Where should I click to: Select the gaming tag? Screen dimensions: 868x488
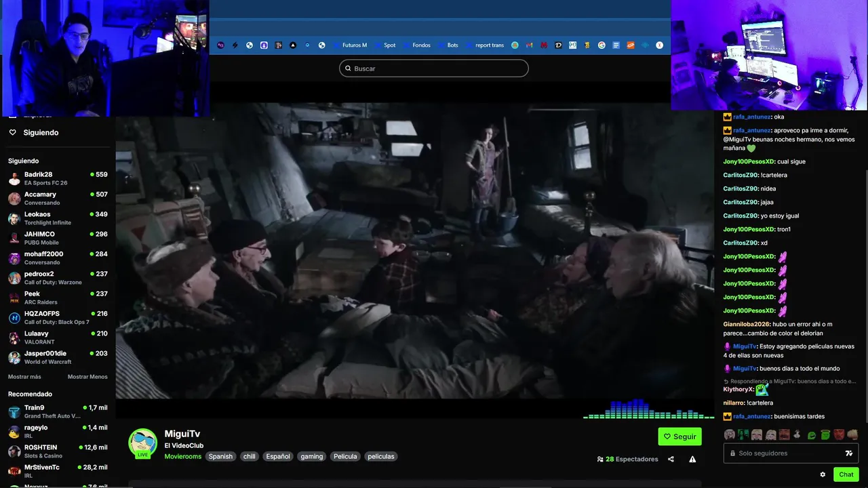click(312, 457)
